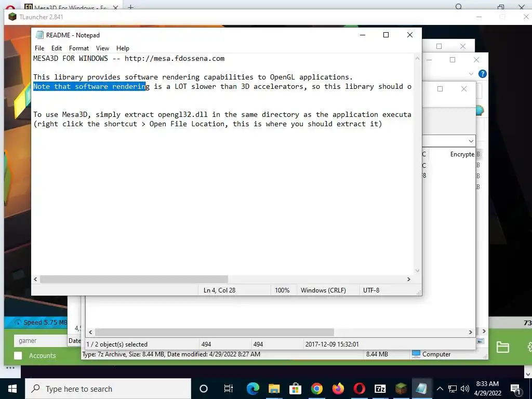Open the 7-Zip address path dropdown
532x399 pixels.
[471, 141]
